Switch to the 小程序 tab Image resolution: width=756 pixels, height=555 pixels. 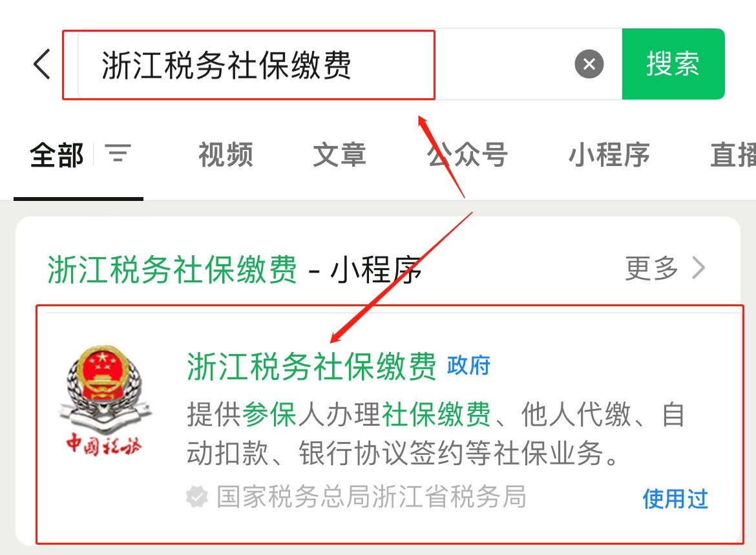[x=609, y=155]
